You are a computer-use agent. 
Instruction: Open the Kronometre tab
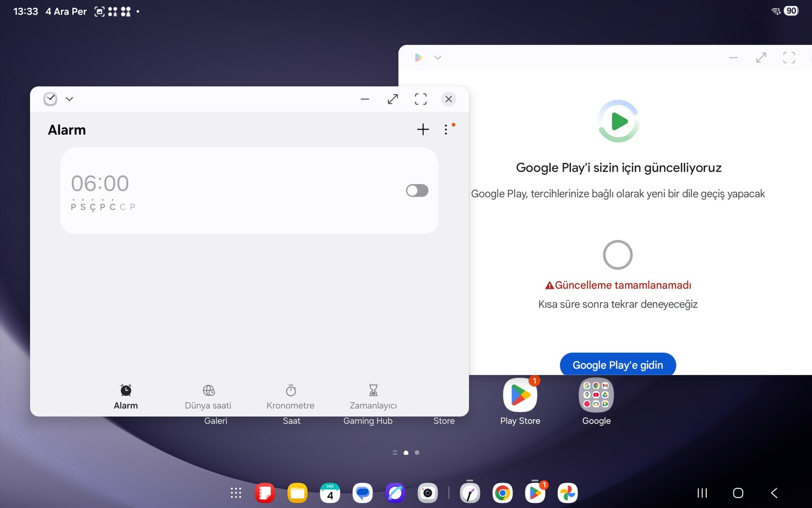coord(290,397)
